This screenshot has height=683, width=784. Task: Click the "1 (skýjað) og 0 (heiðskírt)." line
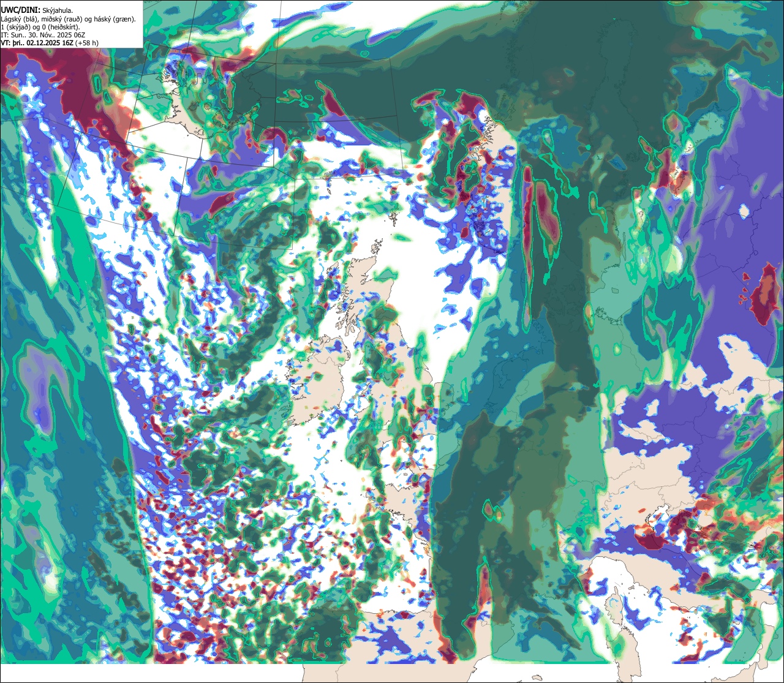[40, 27]
